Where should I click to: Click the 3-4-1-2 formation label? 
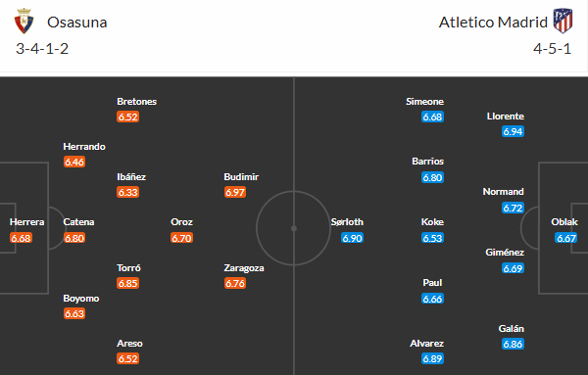(x=42, y=49)
